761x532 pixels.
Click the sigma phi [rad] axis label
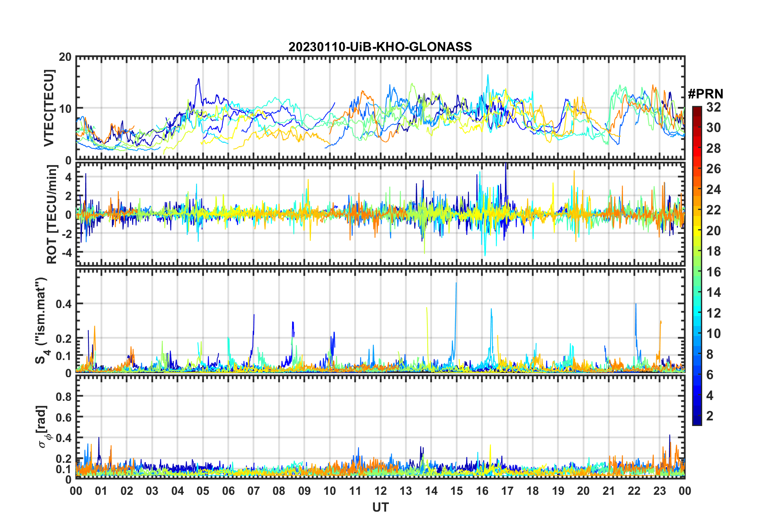point(43,427)
